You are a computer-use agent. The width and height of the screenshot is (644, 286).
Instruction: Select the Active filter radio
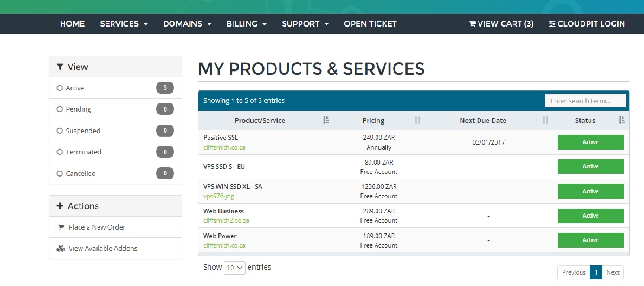coord(60,88)
